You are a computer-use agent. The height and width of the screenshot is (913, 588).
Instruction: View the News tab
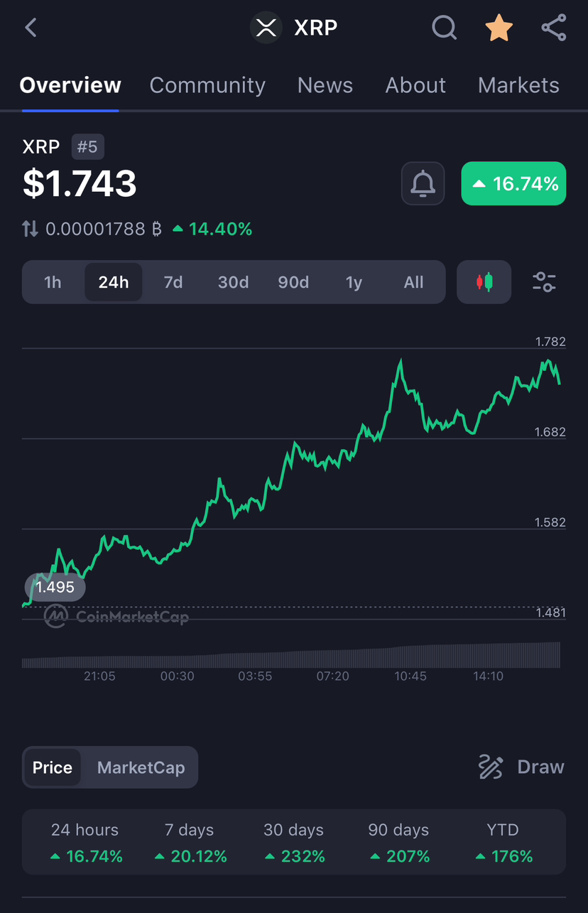[325, 85]
